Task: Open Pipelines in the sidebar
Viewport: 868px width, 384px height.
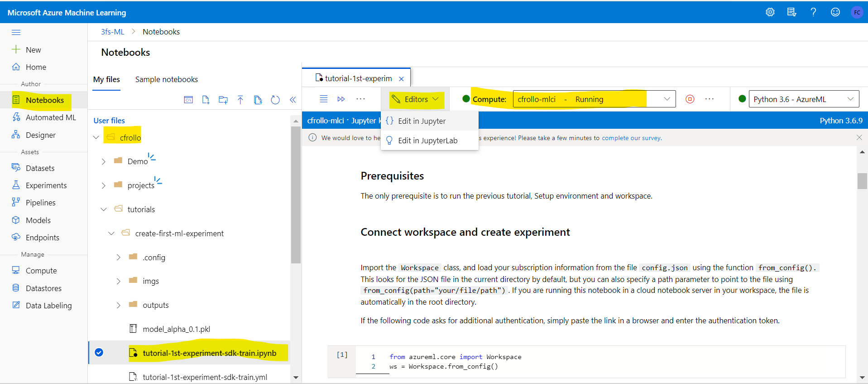Action: [34, 203]
